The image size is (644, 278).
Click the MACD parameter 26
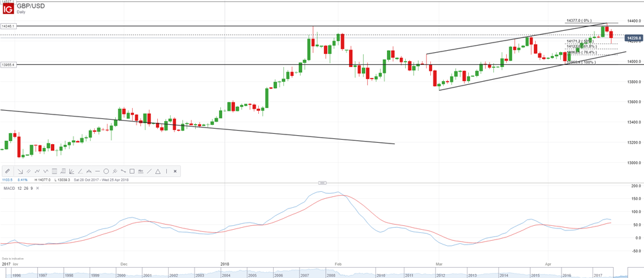click(26, 188)
